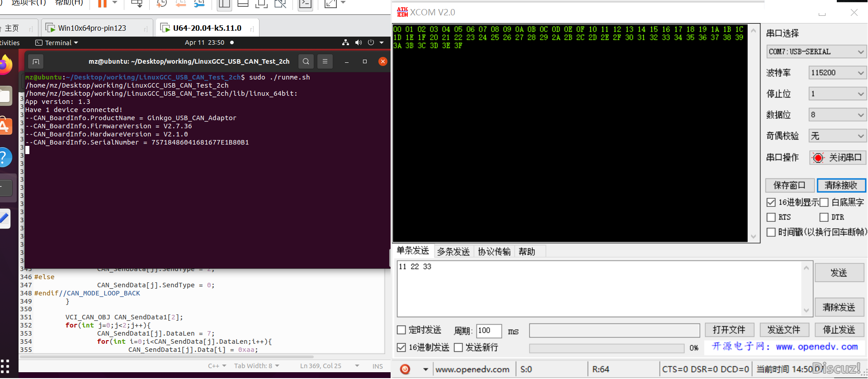Click the terminal search magnifier icon

click(306, 61)
